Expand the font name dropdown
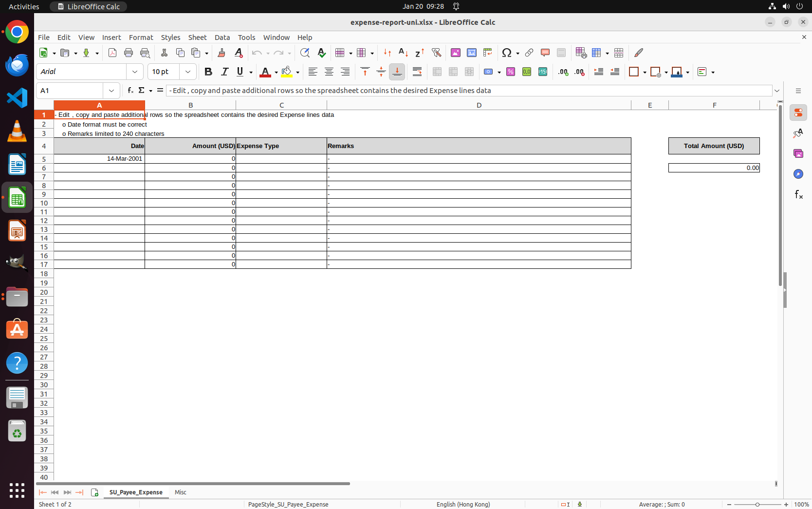The width and height of the screenshot is (812, 509). click(135, 72)
